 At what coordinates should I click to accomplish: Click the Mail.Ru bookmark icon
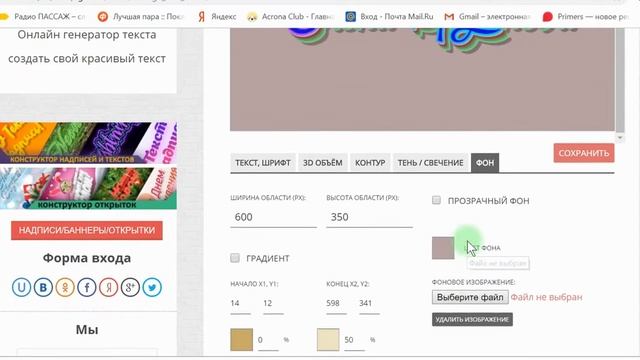pyautogui.click(x=351, y=17)
